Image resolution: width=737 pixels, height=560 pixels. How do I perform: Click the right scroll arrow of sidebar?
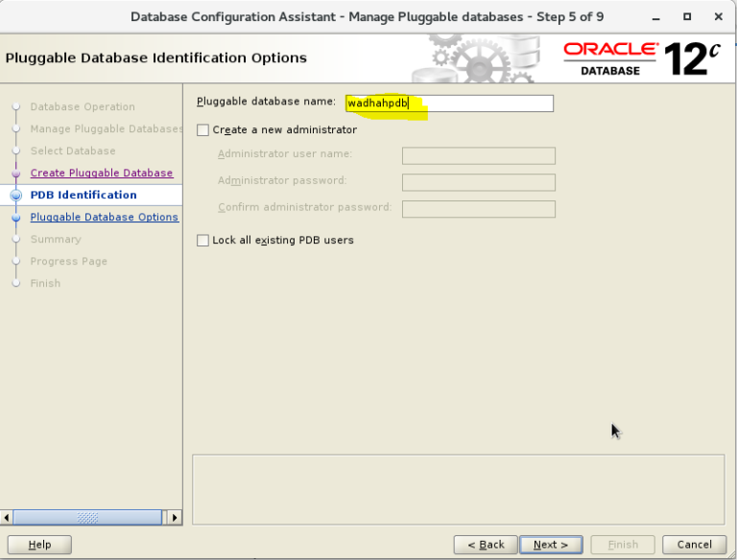click(x=174, y=518)
